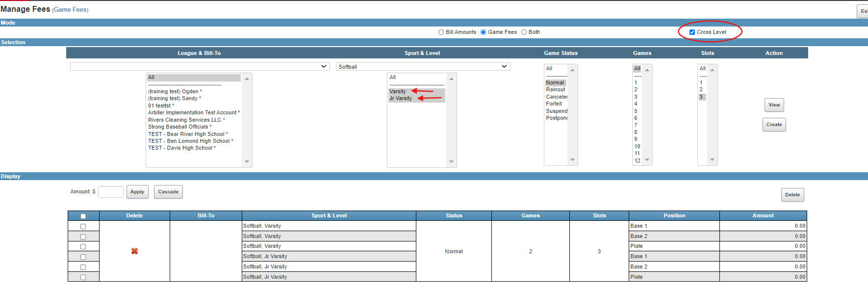The image size is (868, 292).
Task: Pick Rainout in Game Status list
Action: tap(555, 90)
